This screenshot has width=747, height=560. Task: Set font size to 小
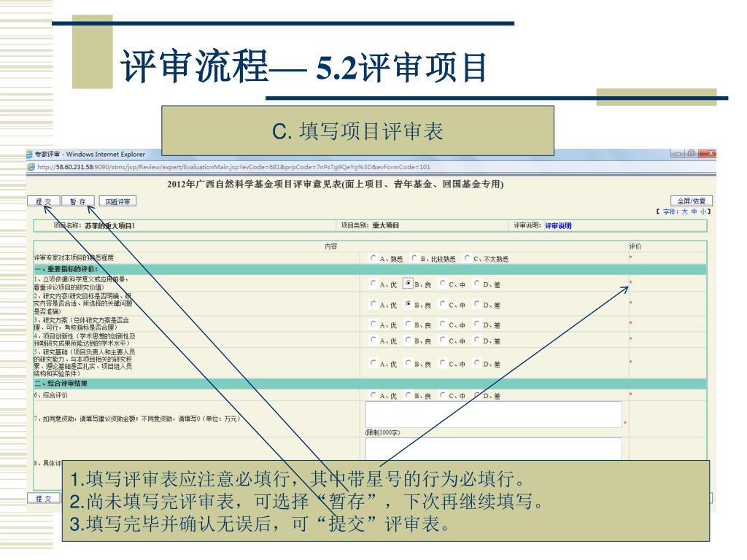(x=703, y=211)
